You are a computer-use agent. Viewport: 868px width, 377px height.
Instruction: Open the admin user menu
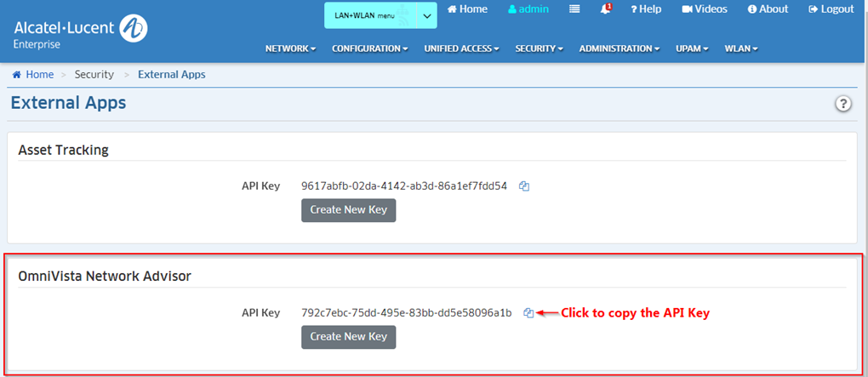point(528,9)
